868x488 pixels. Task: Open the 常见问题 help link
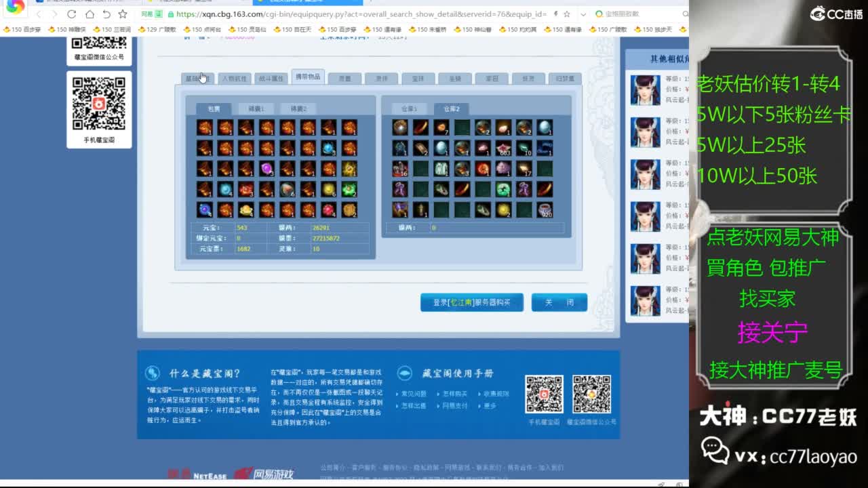tap(414, 394)
